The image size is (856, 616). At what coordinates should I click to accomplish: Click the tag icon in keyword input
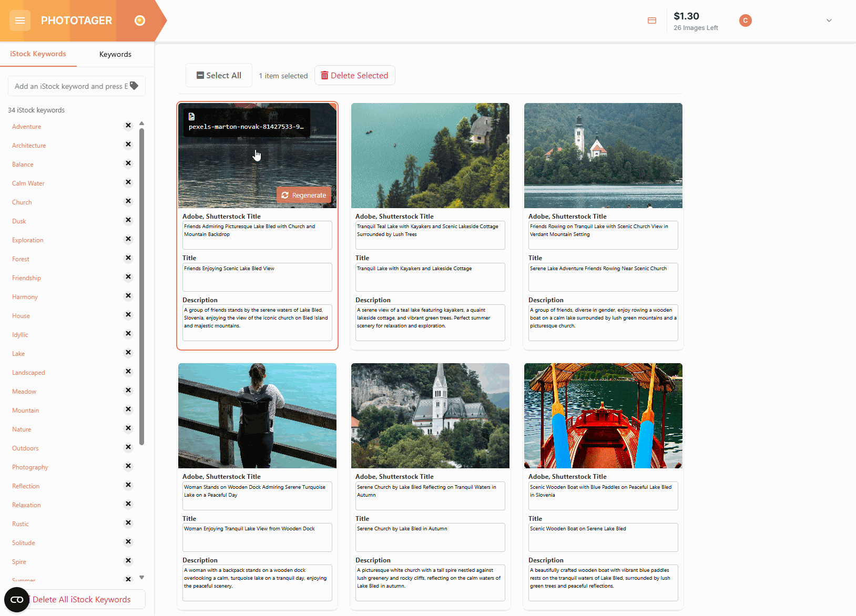134,86
